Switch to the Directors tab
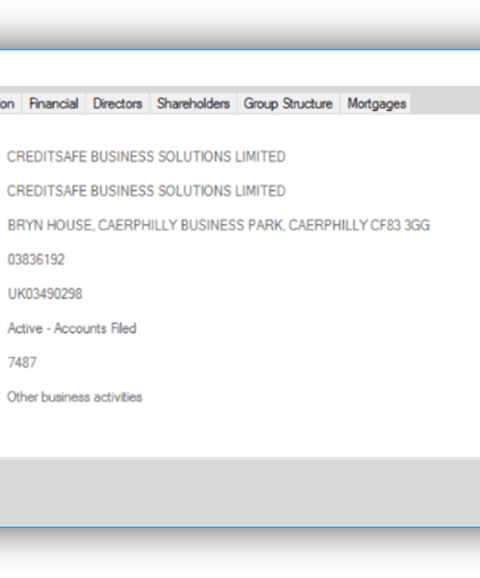The width and height of the screenshot is (480, 578). pos(118,104)
